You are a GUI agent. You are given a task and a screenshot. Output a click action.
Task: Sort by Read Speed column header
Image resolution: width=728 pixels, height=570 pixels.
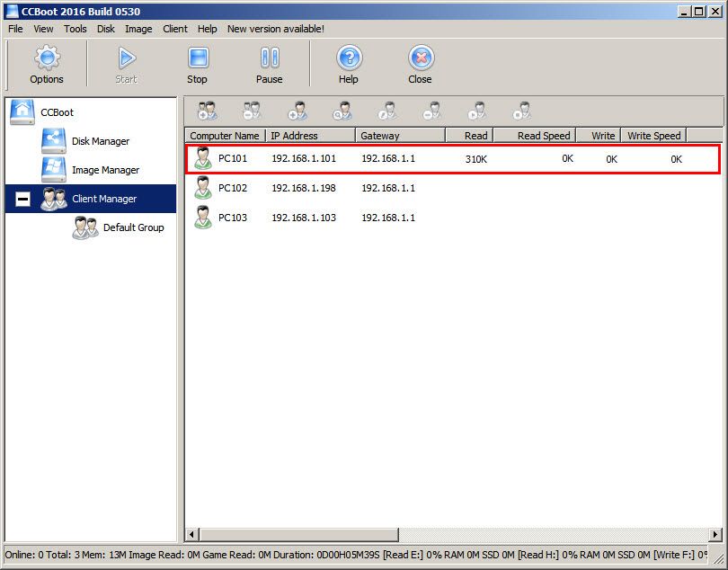point(535,136)
